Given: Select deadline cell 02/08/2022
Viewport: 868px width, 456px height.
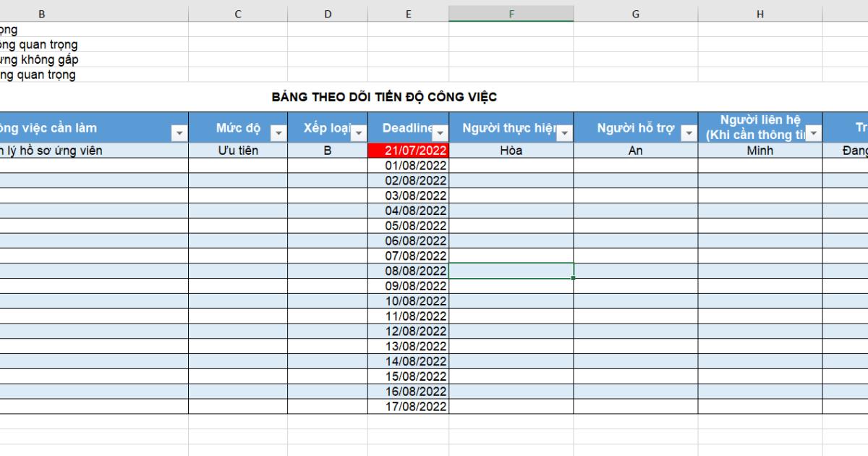Looking at the screenshot, I should (x=409, y=181).
